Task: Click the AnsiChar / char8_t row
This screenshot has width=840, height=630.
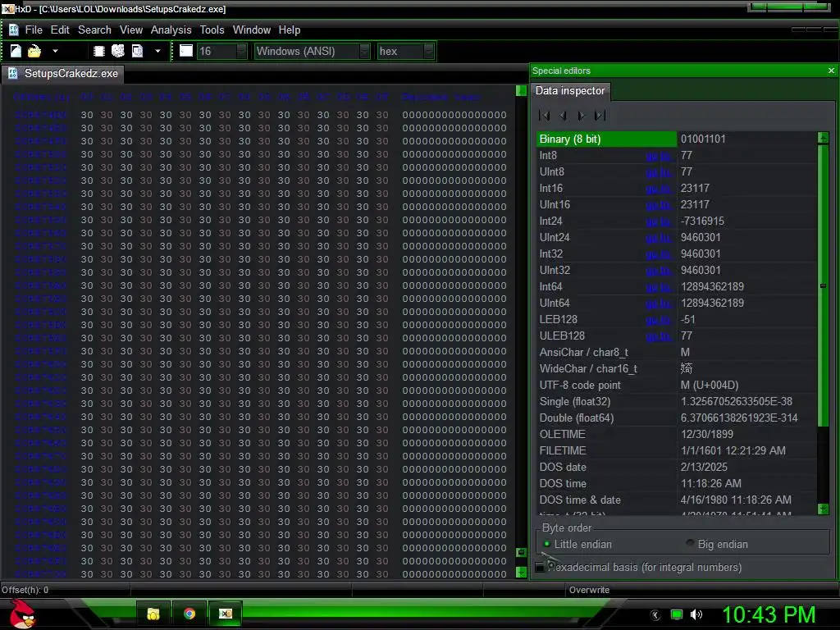Action: click(x=677, y=353)
